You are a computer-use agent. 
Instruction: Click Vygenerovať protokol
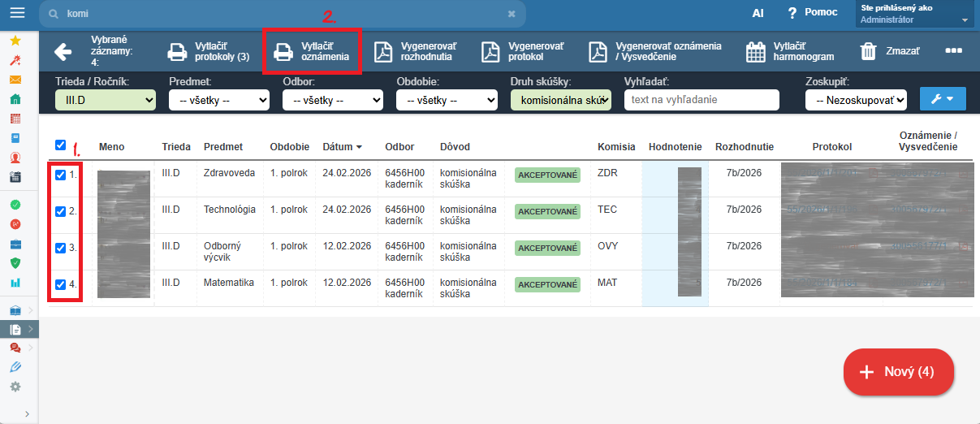522,52
